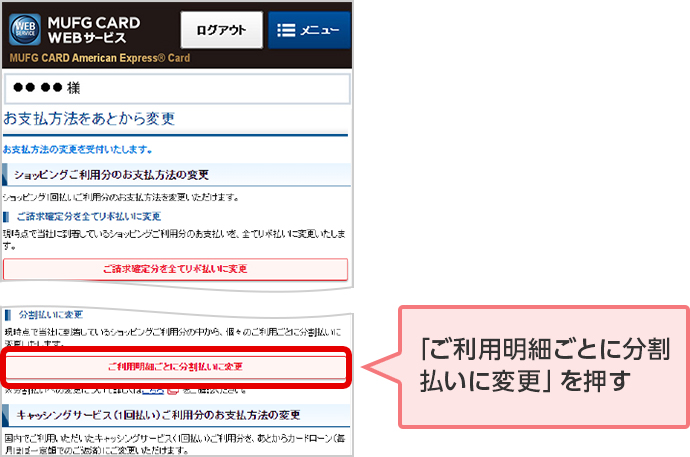690x457 pixels.
Task: Open the こちら link below the 分割払い button
Action: click(151, 389)
